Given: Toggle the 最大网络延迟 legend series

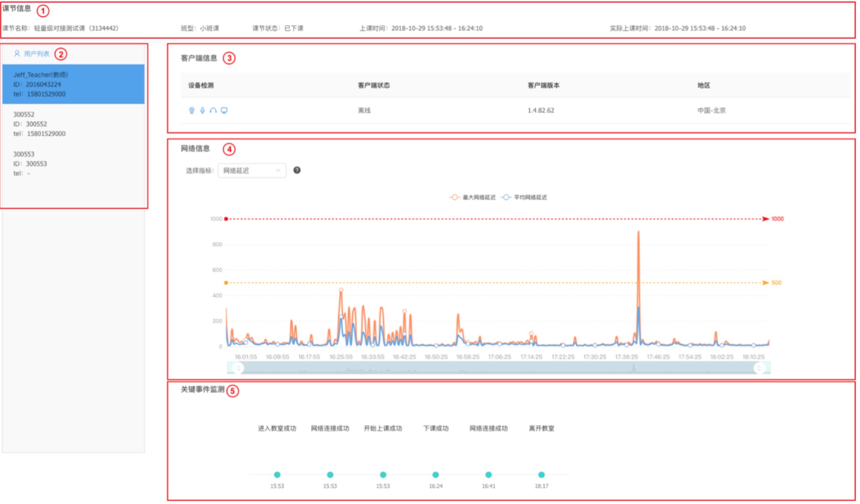Looking at the screenshot, I should tap(472, 197).
